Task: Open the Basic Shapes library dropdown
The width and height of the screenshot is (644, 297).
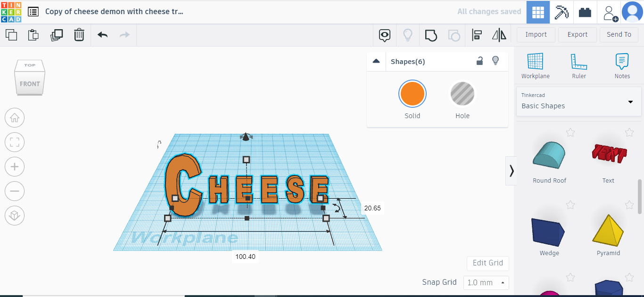Action: (578, 102)
